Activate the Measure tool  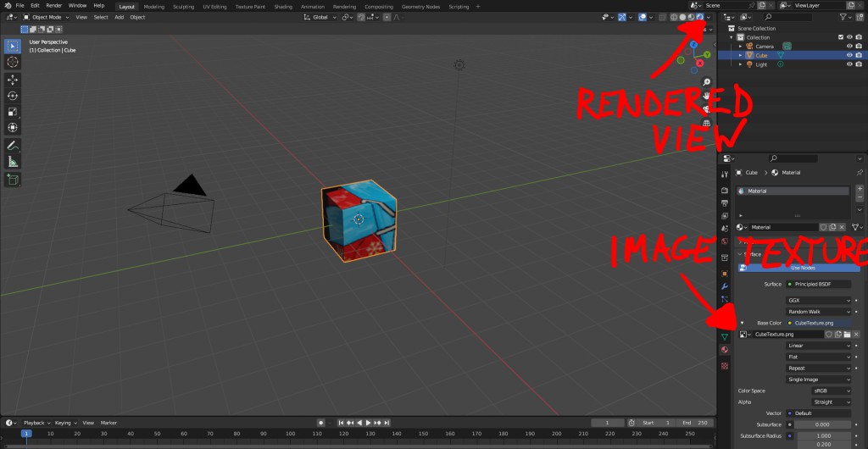(x=14, y=161)
